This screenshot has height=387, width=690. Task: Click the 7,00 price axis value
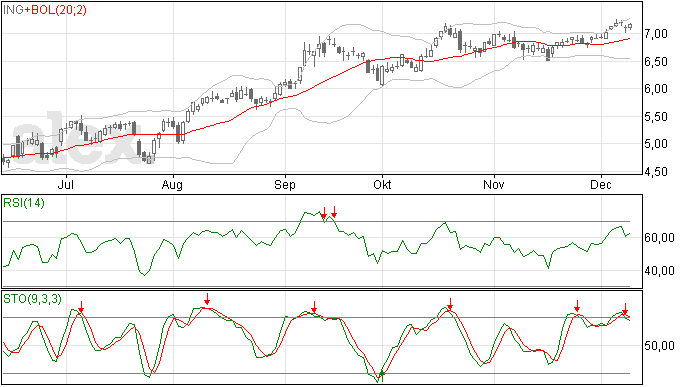pos(656,34)
